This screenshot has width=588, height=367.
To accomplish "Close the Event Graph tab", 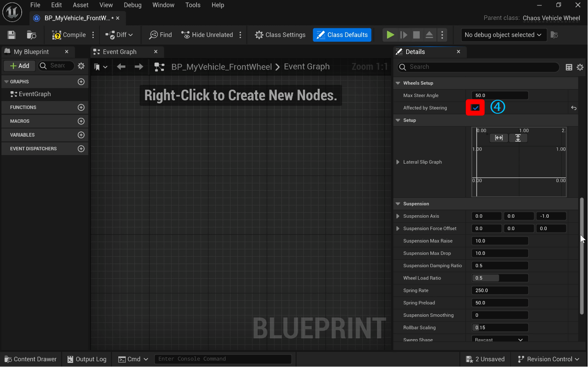I will point(156,52).
